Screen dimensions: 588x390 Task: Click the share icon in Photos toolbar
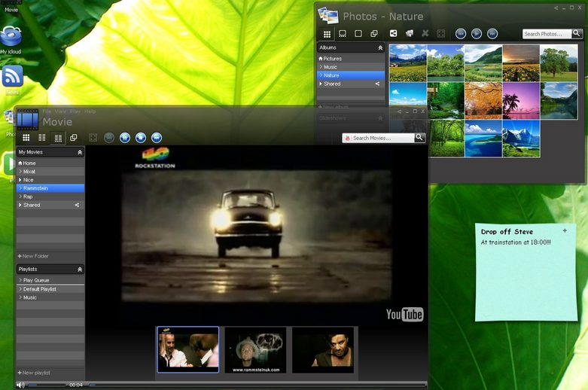click(x=393, y=34)
